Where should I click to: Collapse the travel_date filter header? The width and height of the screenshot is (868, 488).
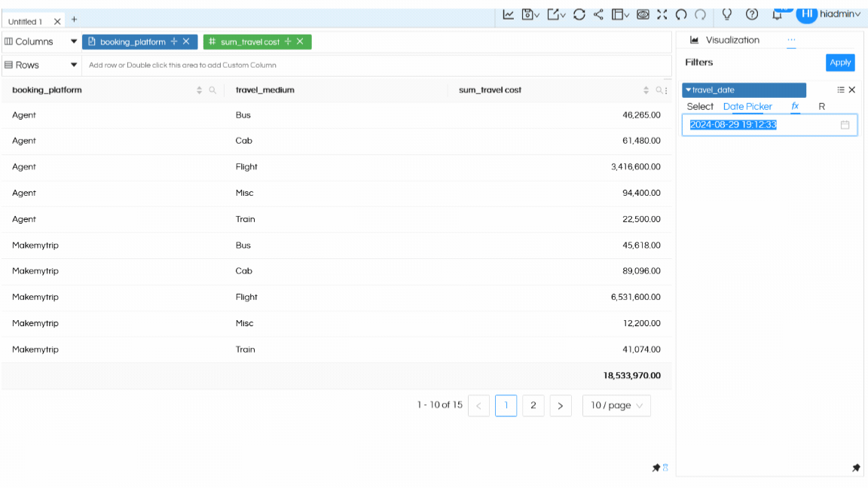[688, 90]
